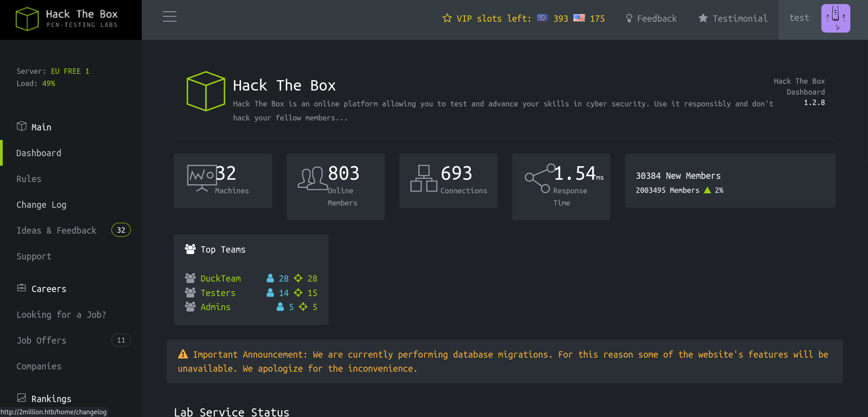This screenshot has height=417, width=868.
Task: Open the test user profile avatar
Action: pos(835,19)
